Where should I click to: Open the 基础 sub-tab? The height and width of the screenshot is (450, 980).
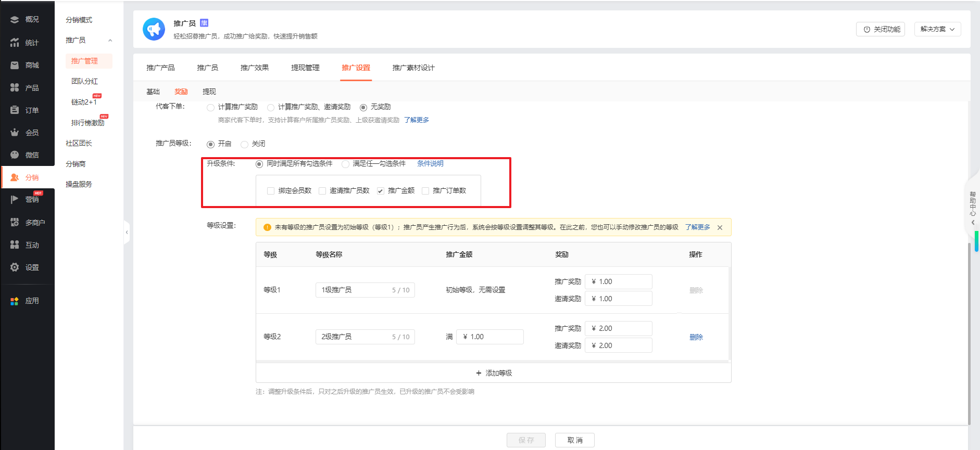pos(153,92)
